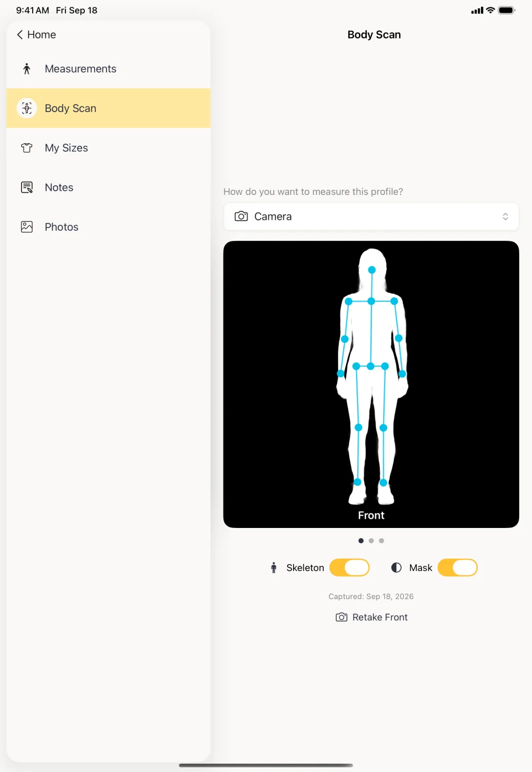Tap the front body scan image
Screen dimensions: 532x772
point(371,384)
